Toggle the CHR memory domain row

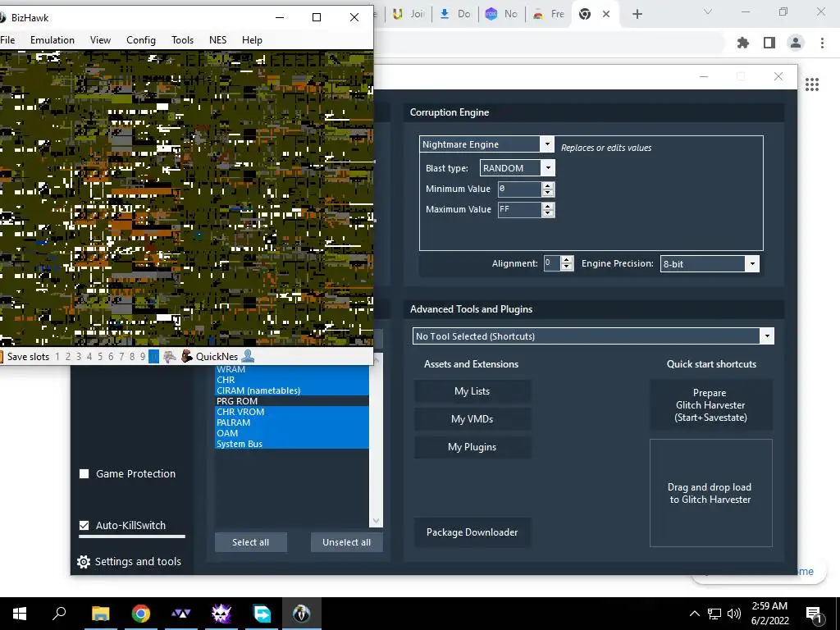pos(292,380)
